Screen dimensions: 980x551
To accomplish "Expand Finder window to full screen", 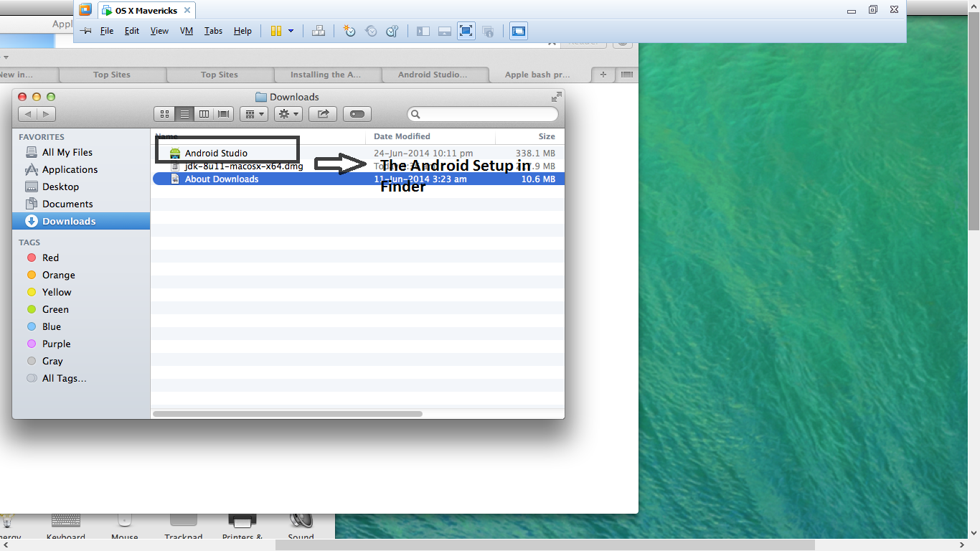I will tap(556, 97).
